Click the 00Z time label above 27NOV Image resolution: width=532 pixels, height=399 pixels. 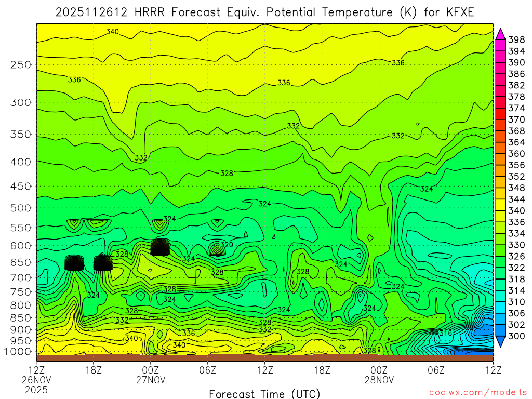(x=151, y=370)
